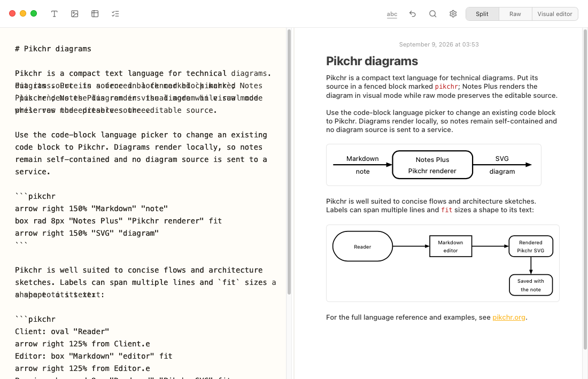
Task: Click raw paragraph starting 'Use the code-block language'
Action: tap(141, 153)
